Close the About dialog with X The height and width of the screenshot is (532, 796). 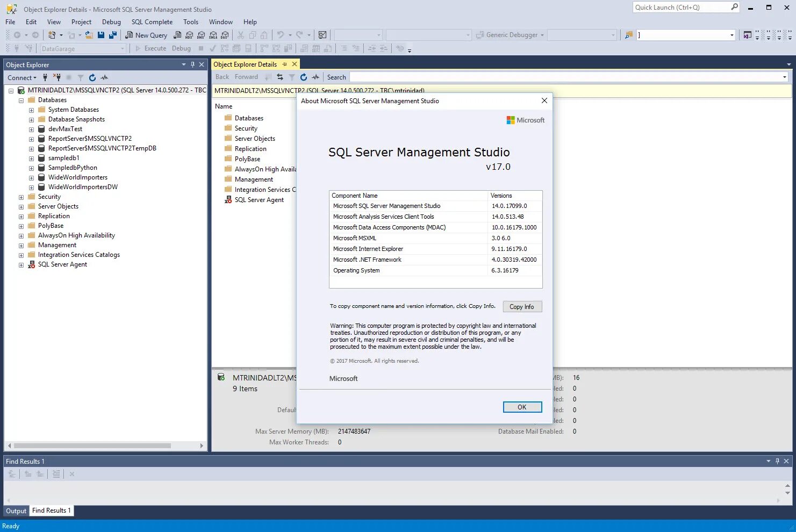[544, 100]
